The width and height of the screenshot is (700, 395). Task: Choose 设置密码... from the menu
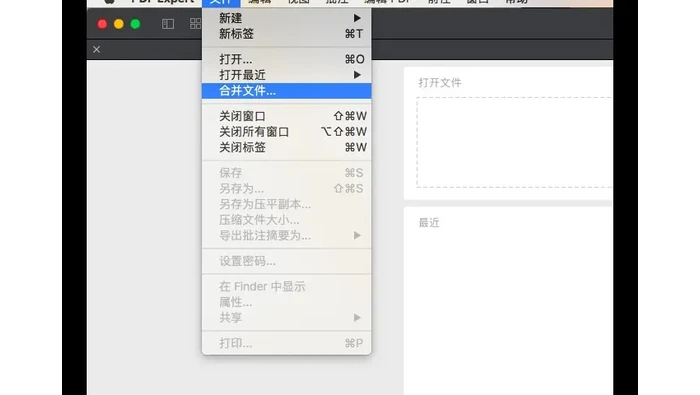tap(287, 262)
